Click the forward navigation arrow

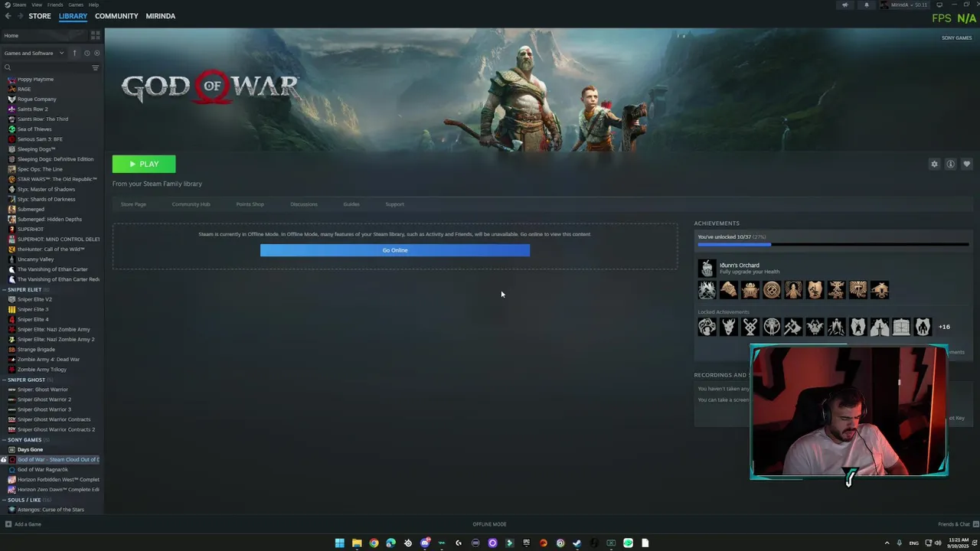pyautogui.click(x=19, y=15)
